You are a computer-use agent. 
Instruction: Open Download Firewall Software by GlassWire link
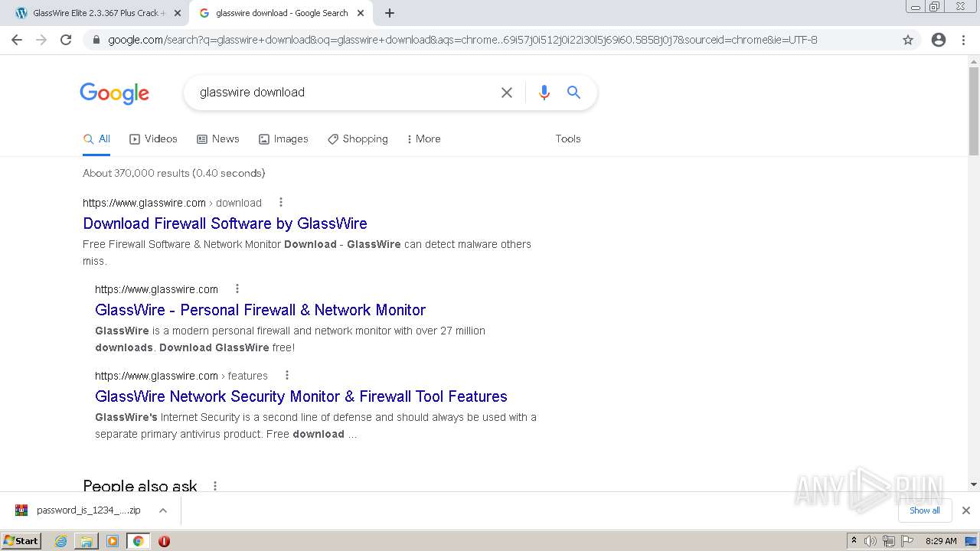point(225,223)
